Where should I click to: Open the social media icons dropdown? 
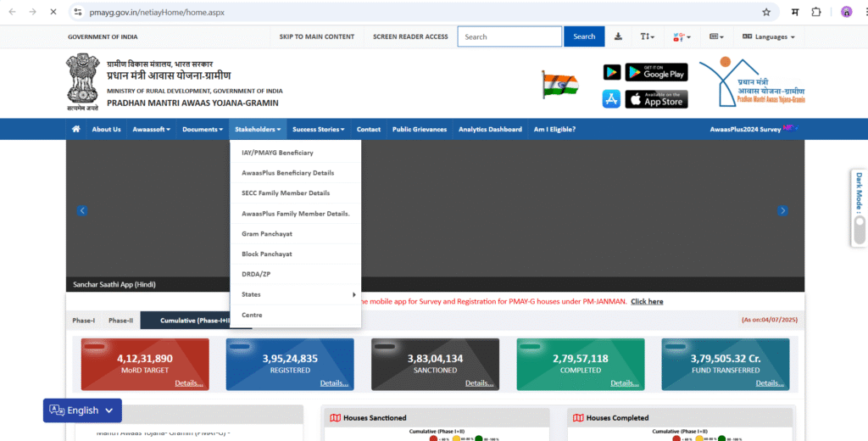click(x=682, y=36)
